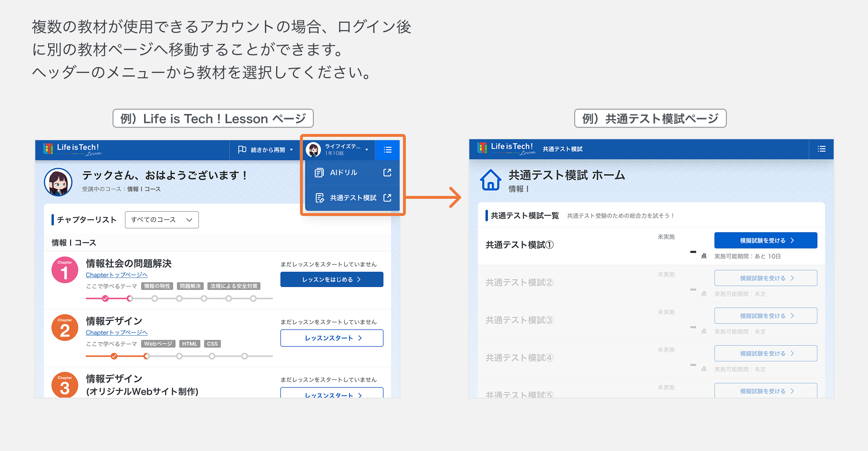Click 模擬試験を受ける for 共通テスト模試⑤
The width and height of the screenshot is (868, 451).
pos(766,390)
